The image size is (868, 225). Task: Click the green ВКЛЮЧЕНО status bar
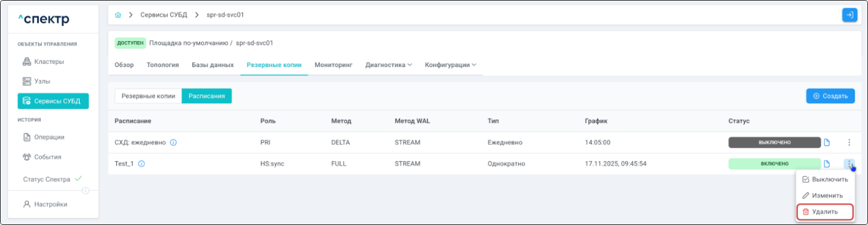click(774, 164)
